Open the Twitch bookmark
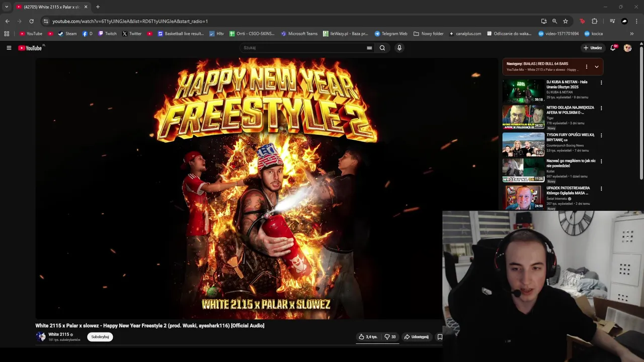This screenshot has width=644, height=362. pos(108,34)
